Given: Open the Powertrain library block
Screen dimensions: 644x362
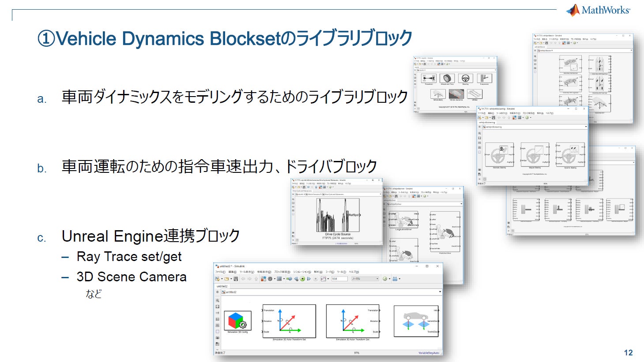Looking at the screenshot, I should point(429,78).
